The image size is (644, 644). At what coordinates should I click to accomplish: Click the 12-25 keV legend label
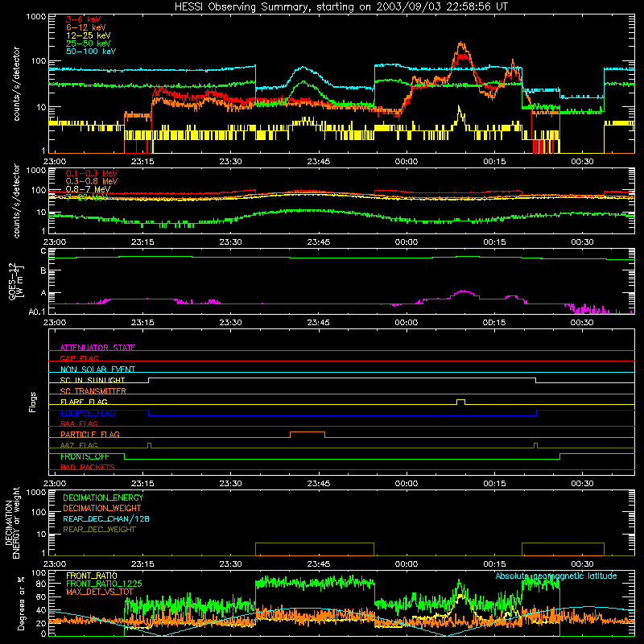pyautogui.click(x=89, y=35)
